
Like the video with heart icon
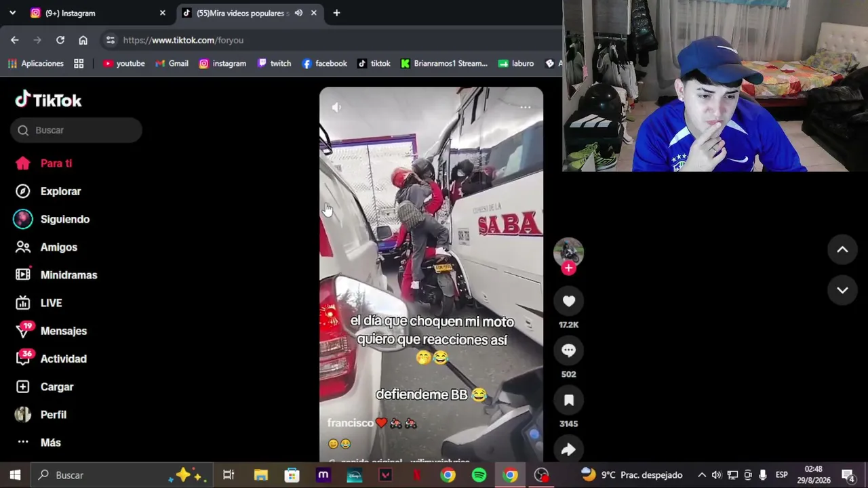(568, 301)
